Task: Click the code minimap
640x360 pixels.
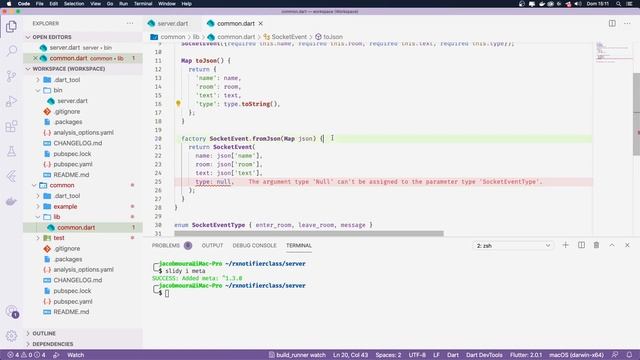Action: [x=612, y=52]
